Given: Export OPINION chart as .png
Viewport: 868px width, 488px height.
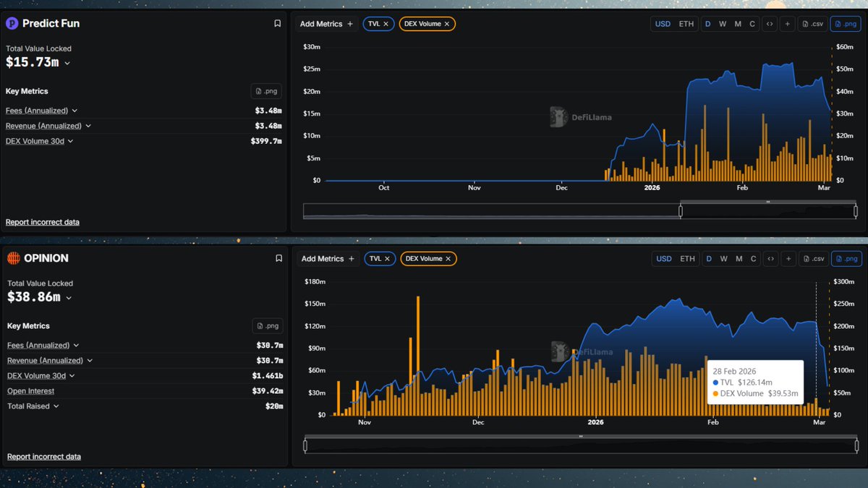Looking at the screenshot, I should [x=847, y=258].
